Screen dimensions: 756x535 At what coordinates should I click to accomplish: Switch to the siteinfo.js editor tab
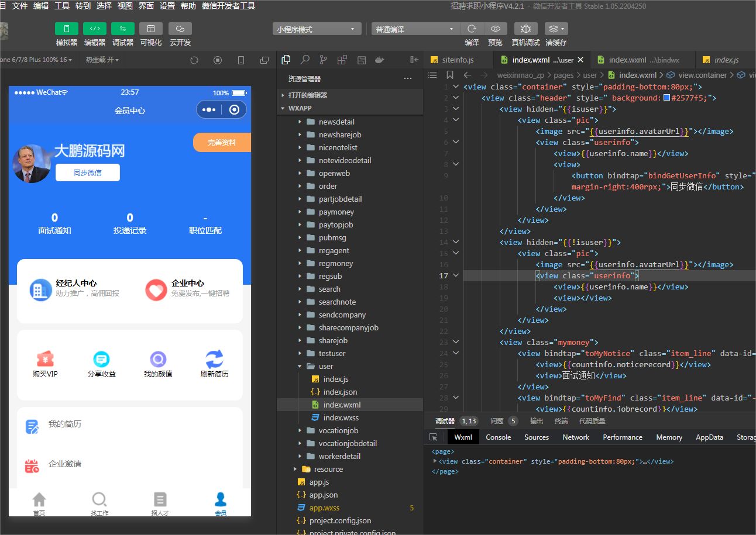click(x=458, y=60)
